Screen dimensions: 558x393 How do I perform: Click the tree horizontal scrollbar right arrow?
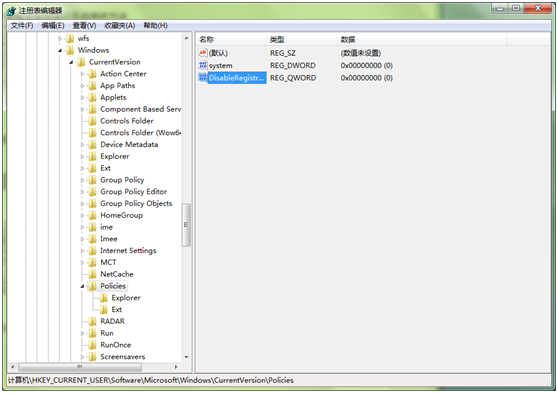[x=176, y=367]
